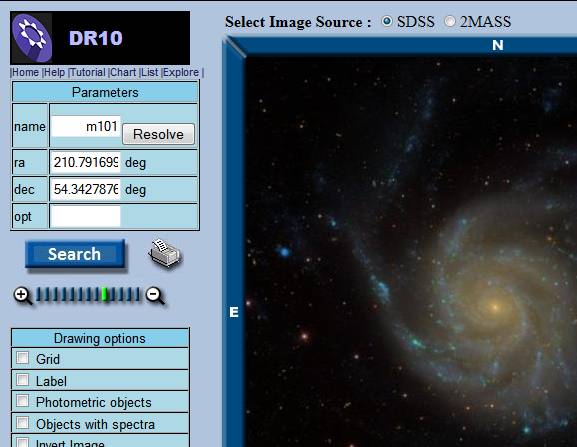Click the Resolve button
The width and height of the screenshot is (577, 447).
(x=158, y=134)
